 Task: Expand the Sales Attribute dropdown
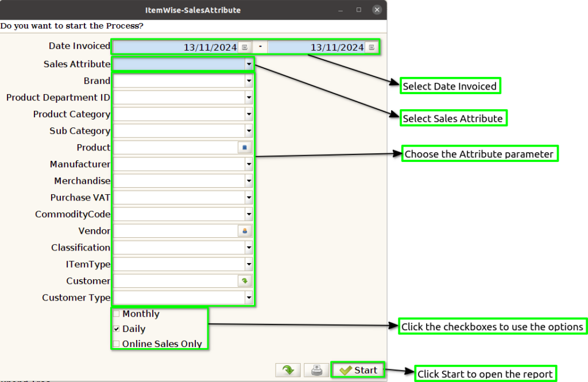(249, 64)
